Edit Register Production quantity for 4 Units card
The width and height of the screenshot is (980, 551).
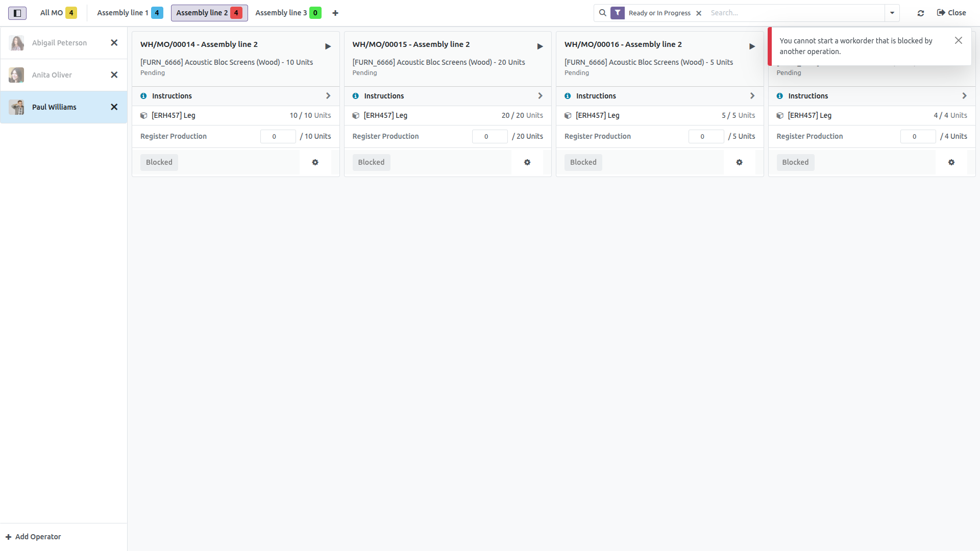[918, 136]
